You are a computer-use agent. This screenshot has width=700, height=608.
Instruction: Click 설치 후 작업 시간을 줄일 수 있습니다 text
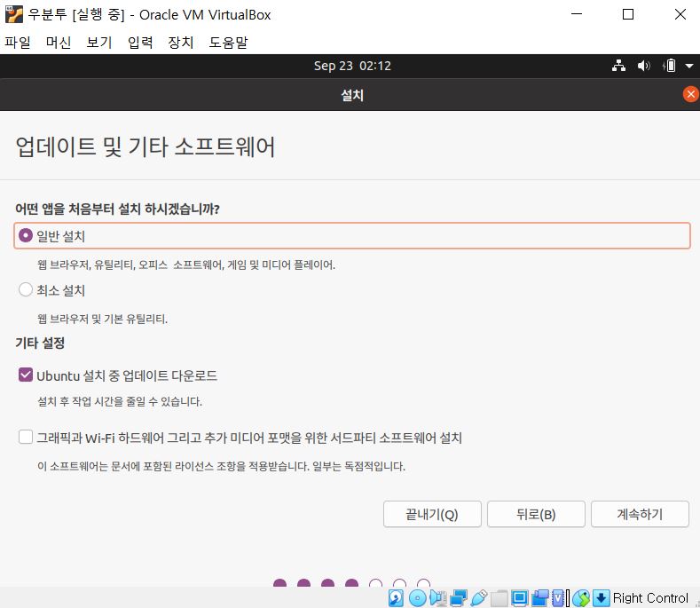pos(120,401)
